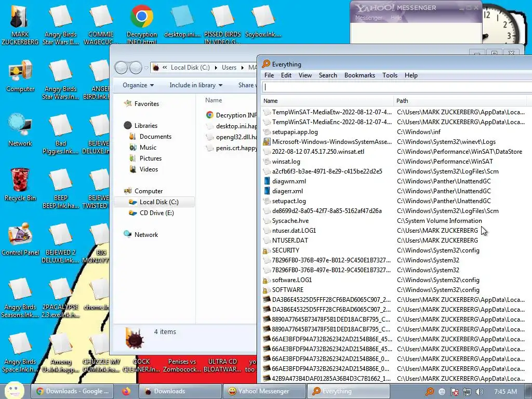
Task: Click Explorer Back navigation button
Action: pos(122,68)
